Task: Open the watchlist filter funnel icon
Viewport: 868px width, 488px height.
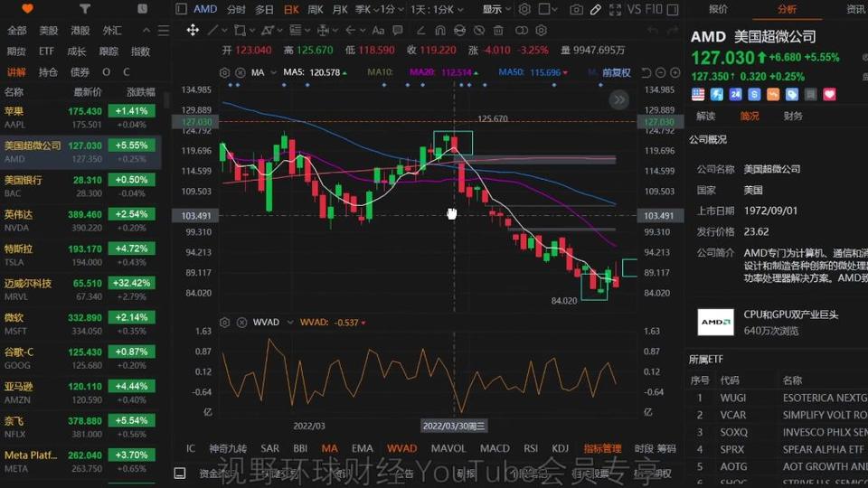Action: coord(85,9)
